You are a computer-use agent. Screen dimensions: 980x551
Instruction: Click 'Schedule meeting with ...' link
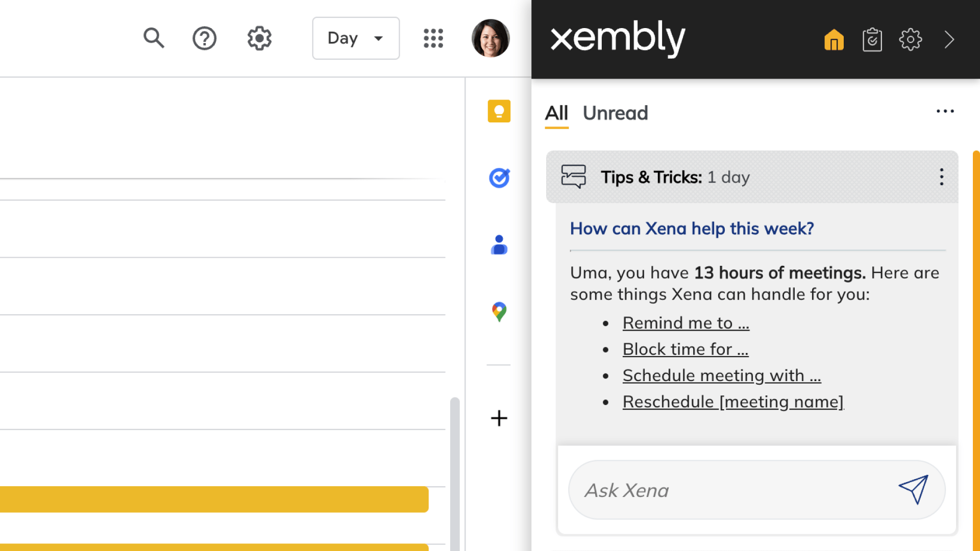tap(721, 375)
